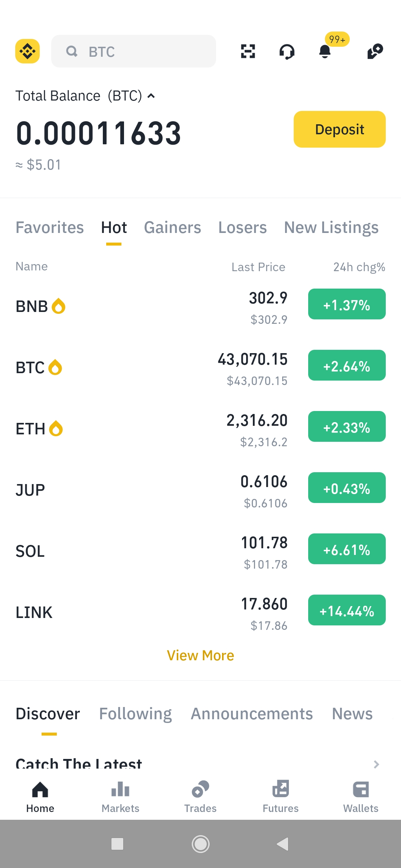Tap the Android back navigation button

[283, 844]
